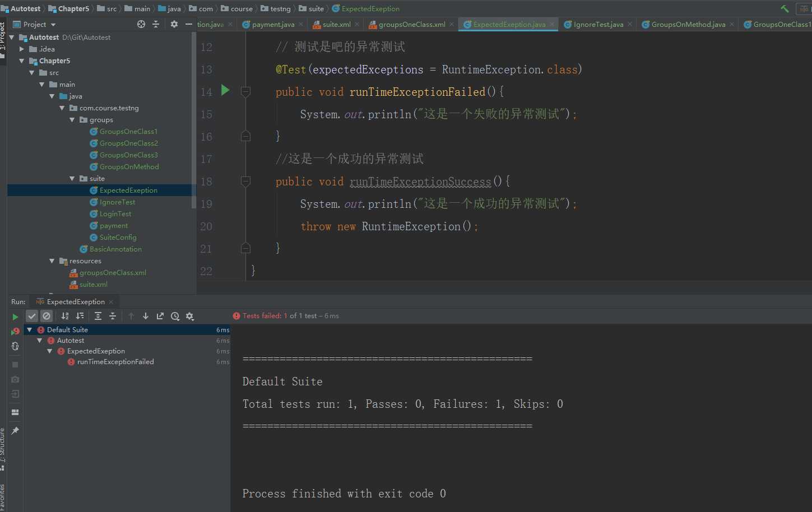Select suite.xml under resources
The image size is (812, 512).
click(93, 284)
